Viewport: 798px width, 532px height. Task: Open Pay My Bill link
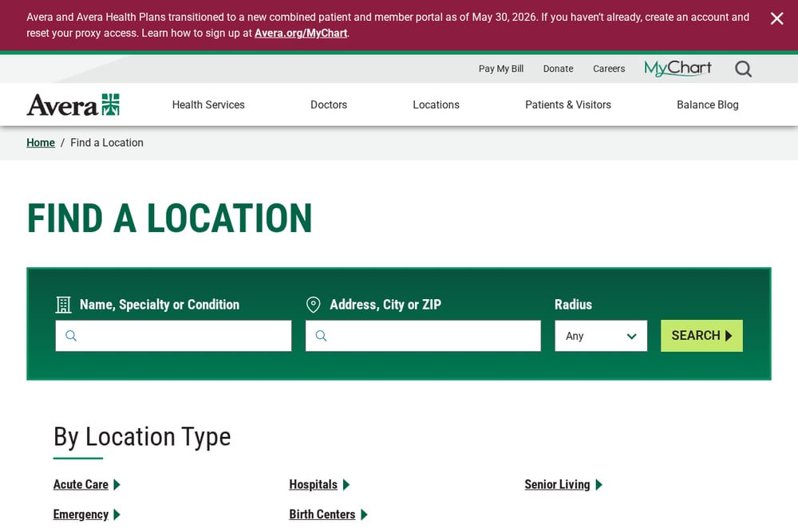[x=501, y=69]
